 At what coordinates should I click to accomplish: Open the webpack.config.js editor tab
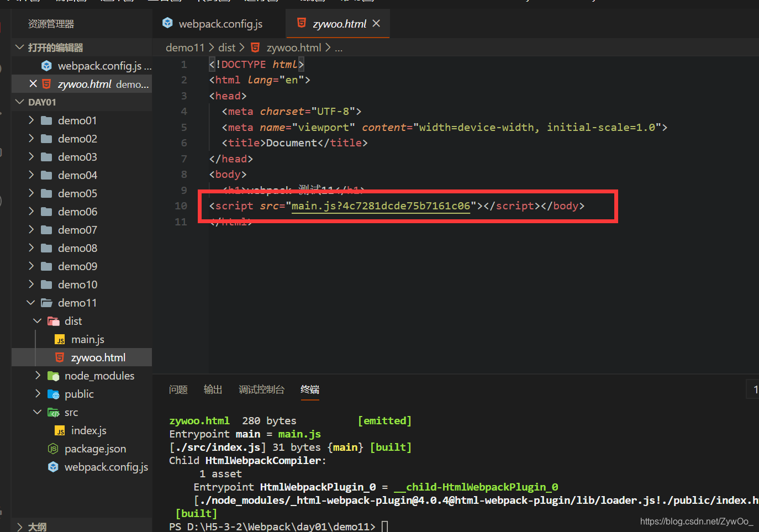219,24
